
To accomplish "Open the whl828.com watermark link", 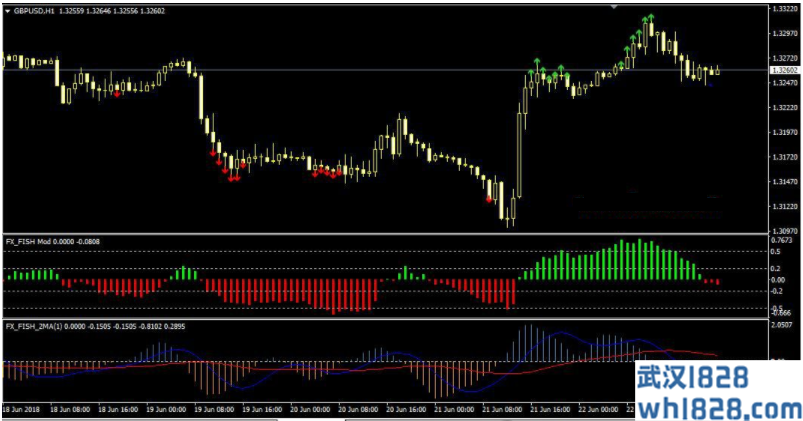I will pyautogui.click(x=718, y=405).
